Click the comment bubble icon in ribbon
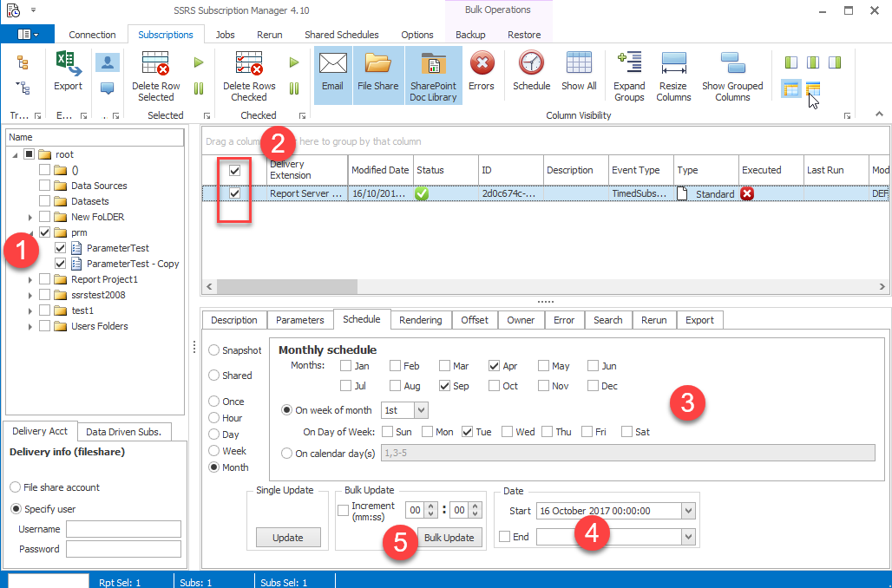Image resolution: width=892 pixels, height=588 pixels. pyautogui.click(x=107, y=88)
